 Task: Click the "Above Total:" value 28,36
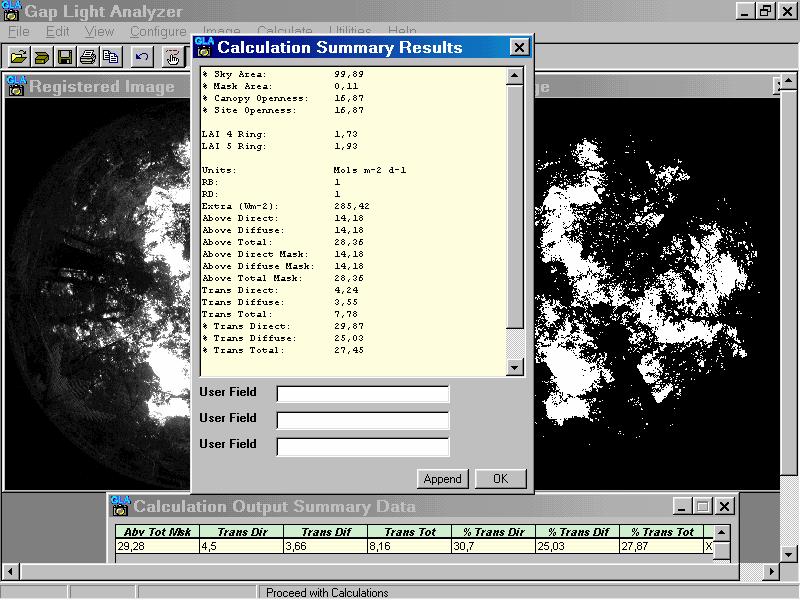pyautogui.click(x=349, y=242)
